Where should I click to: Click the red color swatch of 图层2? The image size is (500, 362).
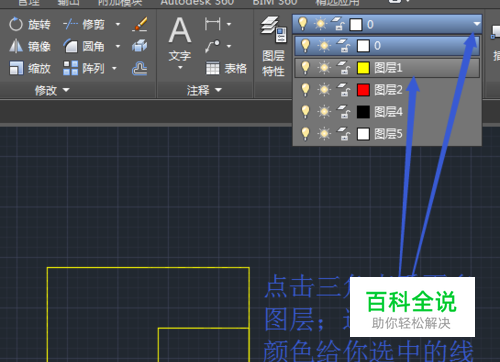(x=363, y=90)
